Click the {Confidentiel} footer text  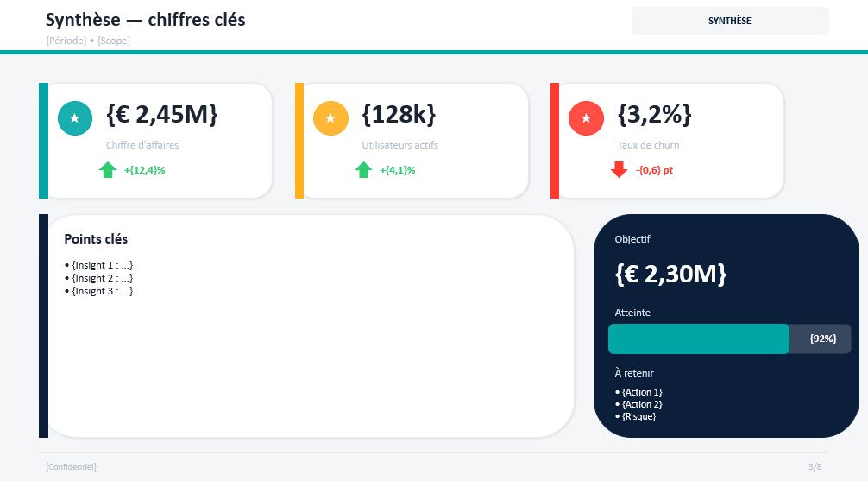[71, 466]
